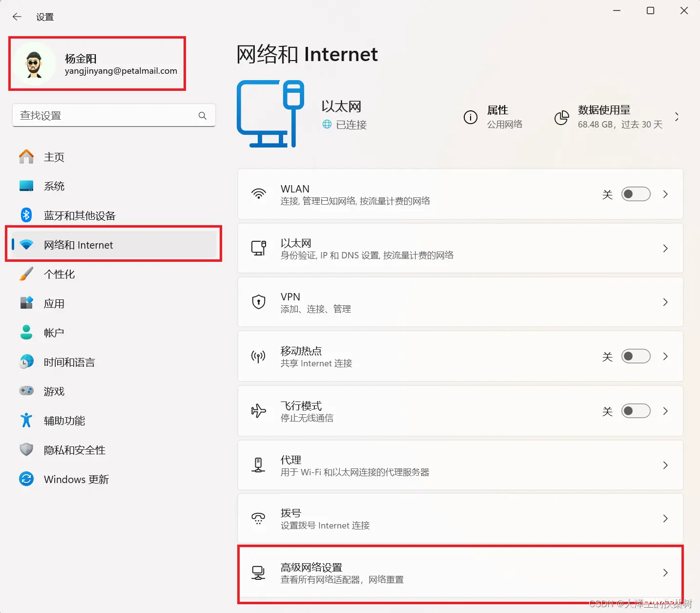Click the back arrow in Settings
The image size is (700, 613).
pyautogui.click(x=17, y=17)
